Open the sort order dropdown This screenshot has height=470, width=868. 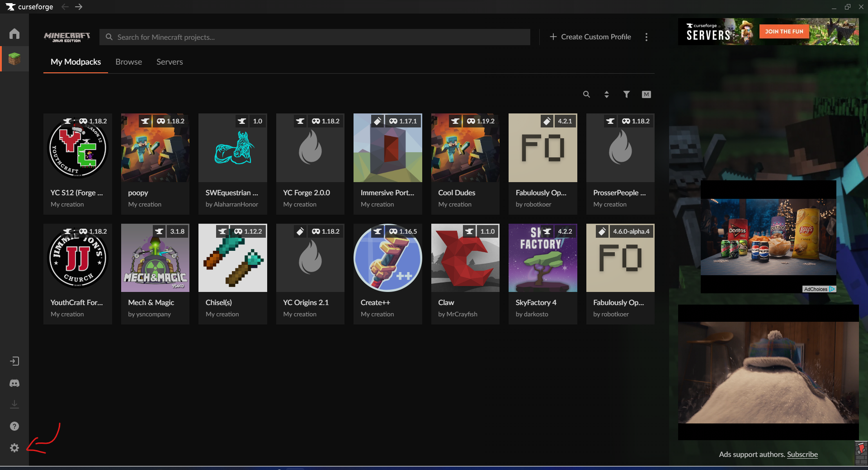tap(607, 94)
